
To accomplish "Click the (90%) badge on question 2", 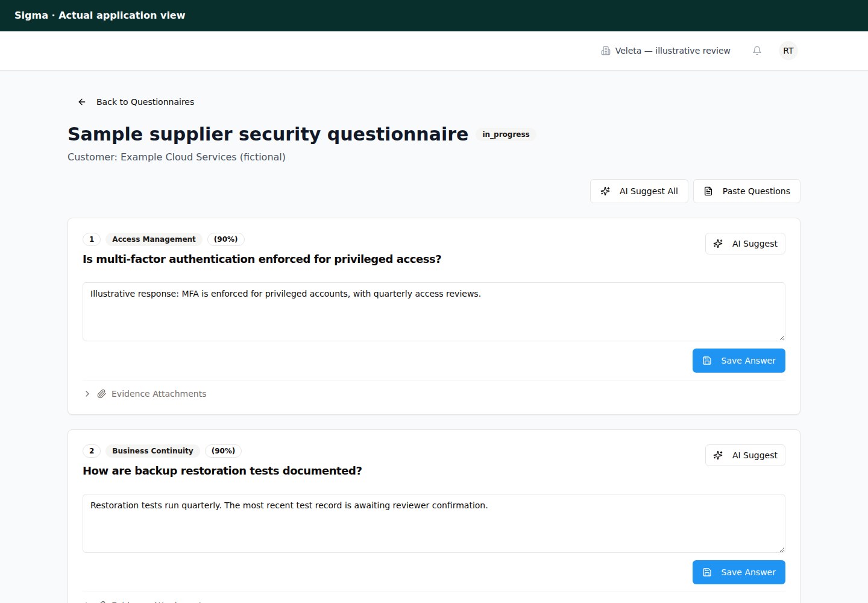I will click(224, 451).
